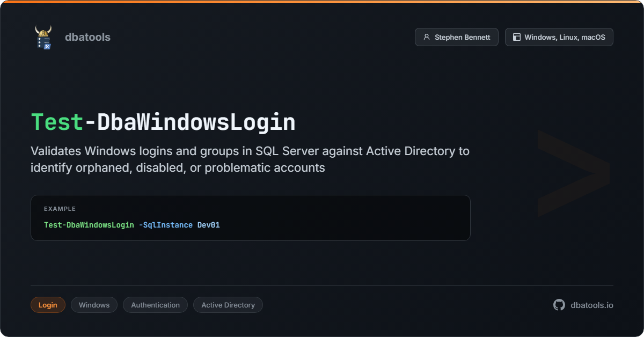Image resolution: width=644 pixels, height=337 pixels.
Task: Click the dbatools brand name text
Action: click(x=87, y=37)
